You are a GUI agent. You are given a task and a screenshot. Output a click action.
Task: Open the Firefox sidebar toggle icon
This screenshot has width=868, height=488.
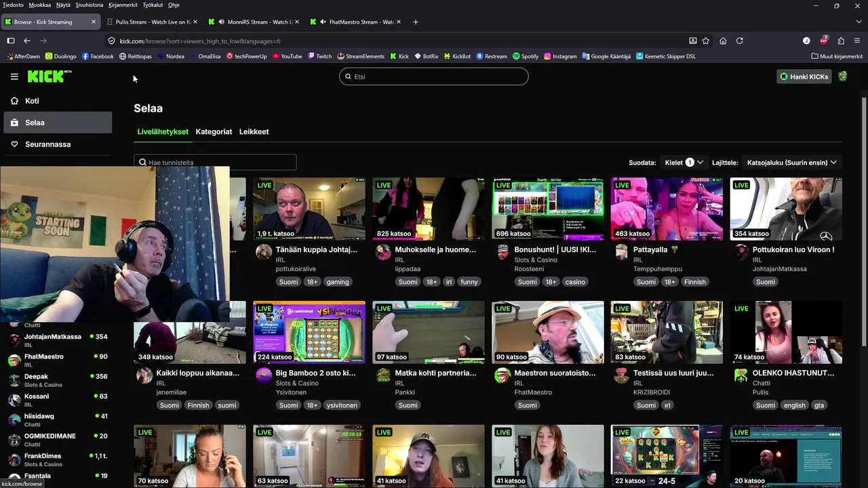tap(11, 41)
